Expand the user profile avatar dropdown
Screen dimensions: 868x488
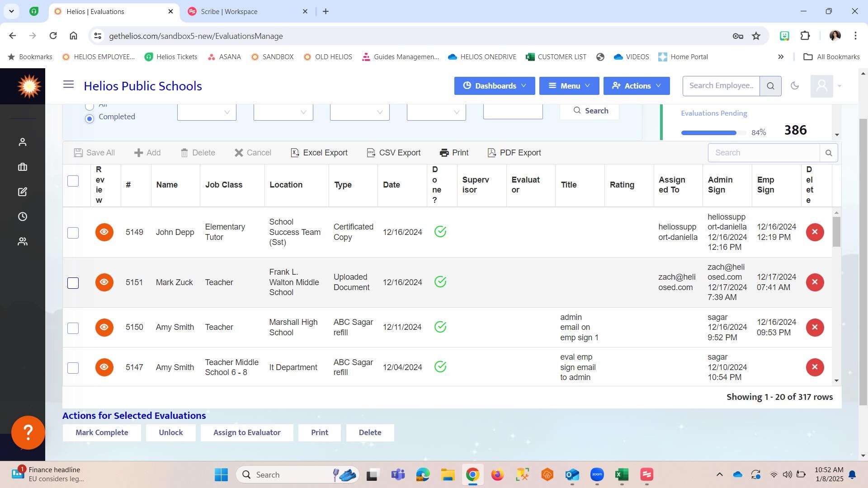click(826, 86)
